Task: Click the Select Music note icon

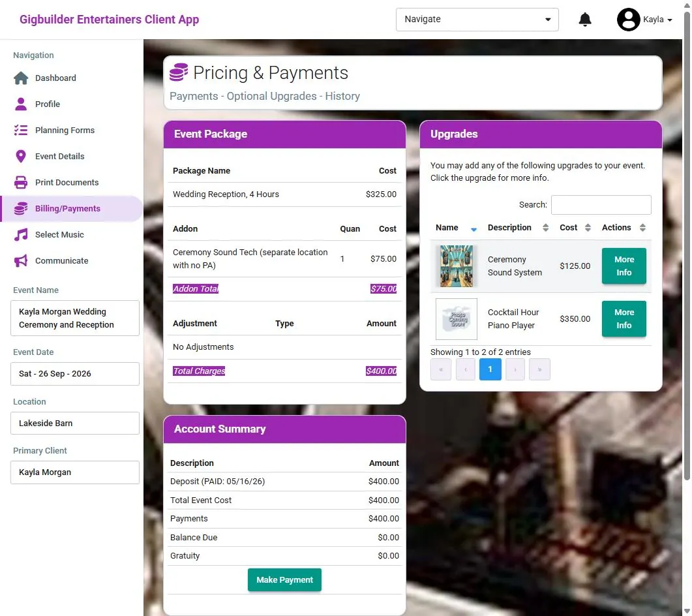Action: [x=21, y=234]
